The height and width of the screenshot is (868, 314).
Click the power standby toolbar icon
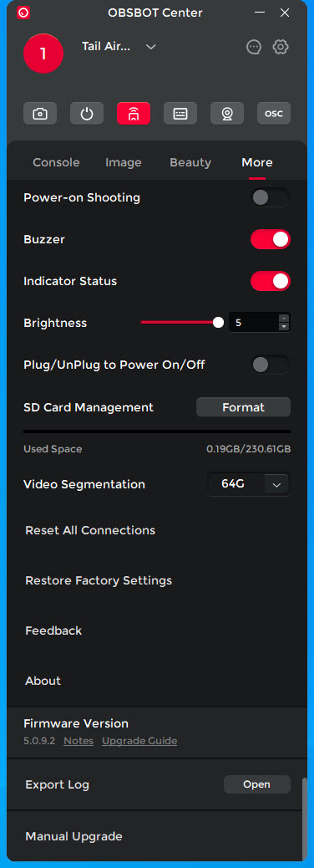[x=87, y=114]
